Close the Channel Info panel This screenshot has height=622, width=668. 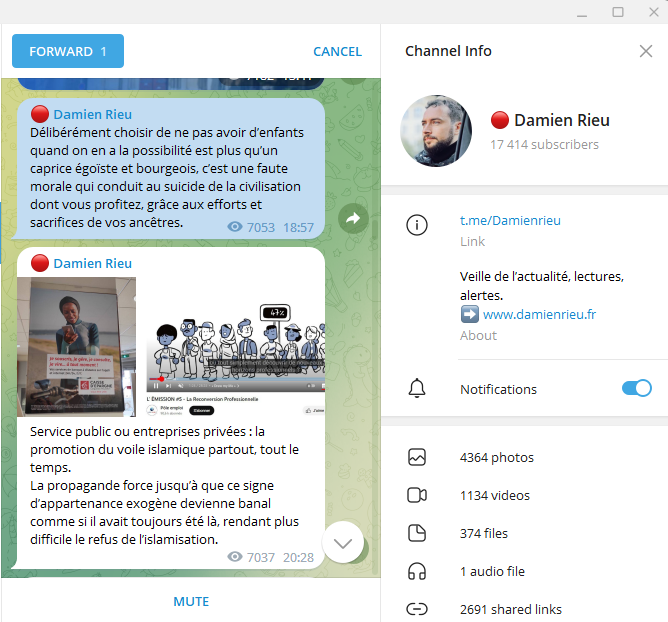(x=645, y=51)
